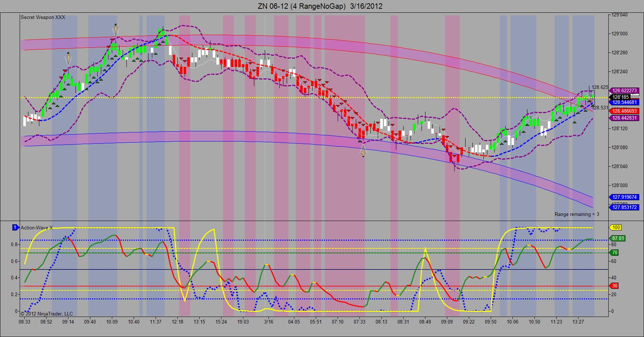Click the 128'040 price axis label
Image resolution: width=644 pixels, height=337 pixels.
pos(619,167)
